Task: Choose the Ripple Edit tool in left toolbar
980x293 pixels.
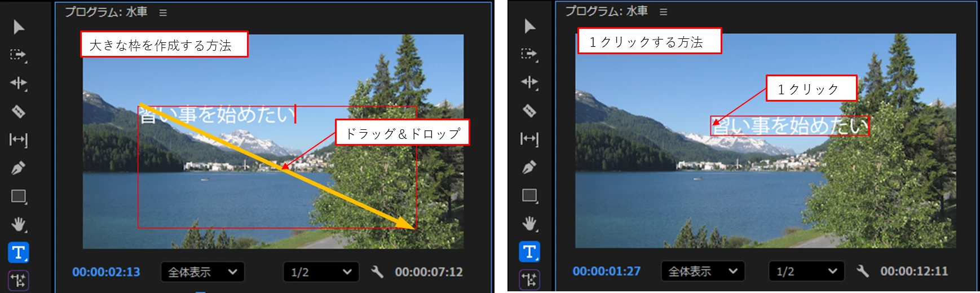Action: (x=19, y=83)
